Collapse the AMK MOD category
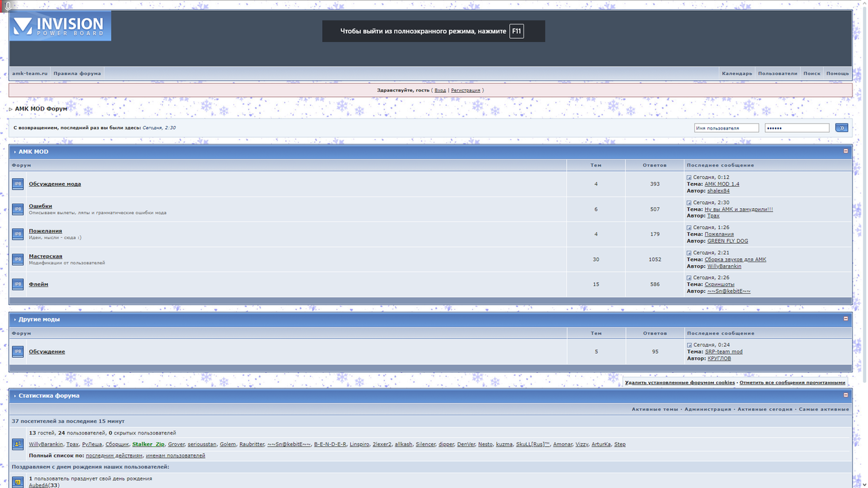 tap(846, 151)
